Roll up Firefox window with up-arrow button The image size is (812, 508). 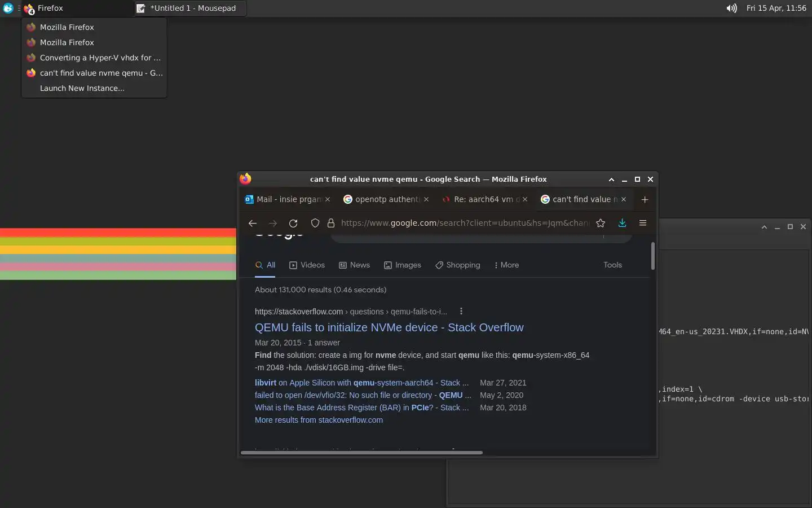[611, 179]
